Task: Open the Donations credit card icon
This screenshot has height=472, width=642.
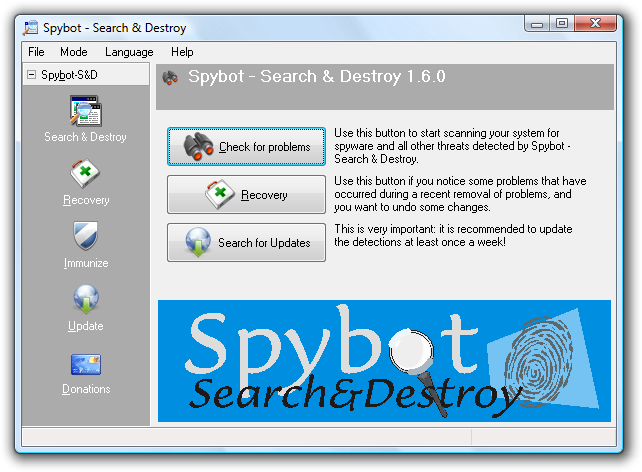Action: pyautogui.click(x=86, y=364)
